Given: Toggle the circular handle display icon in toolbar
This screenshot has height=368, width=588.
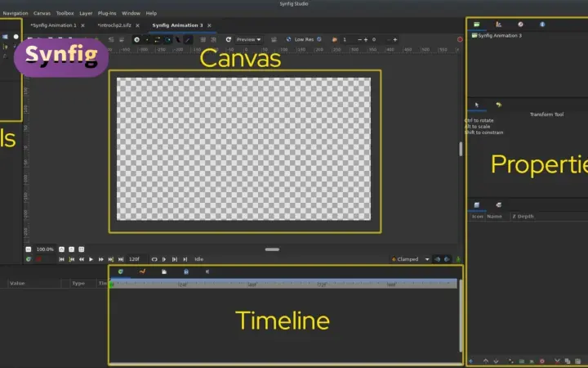Looking at the screenshot, I should [x=137, y=39].
